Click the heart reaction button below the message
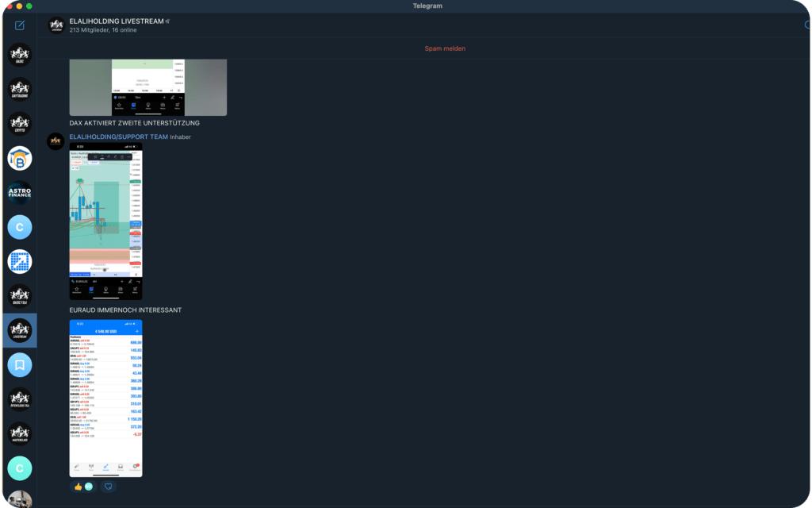This screenshot has height=508, width=812. click(x=108, y=487)
